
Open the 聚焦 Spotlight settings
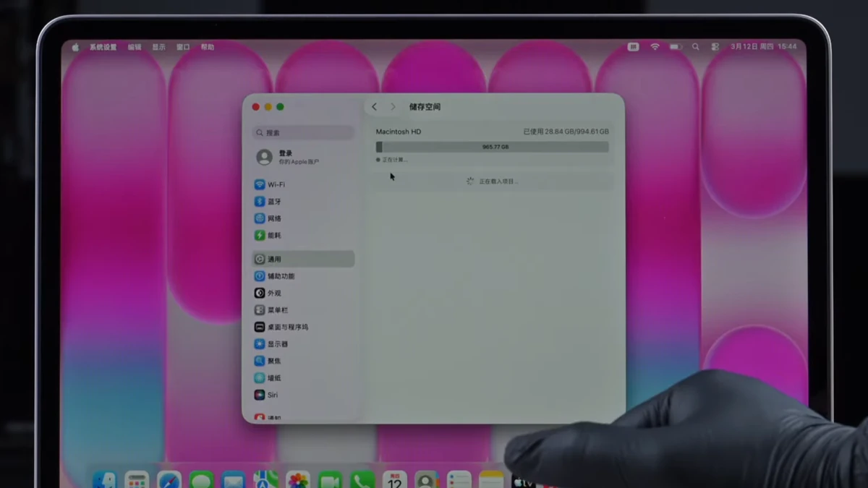tap(303, 361)
